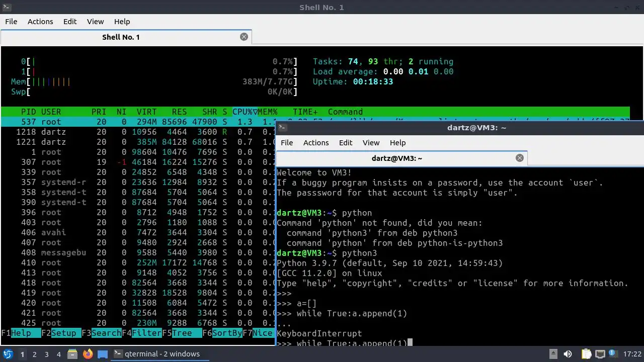The width and height of the screenshot is (644, 362).
Task: Click the clock showing 17:22
Action: [632, 354]
